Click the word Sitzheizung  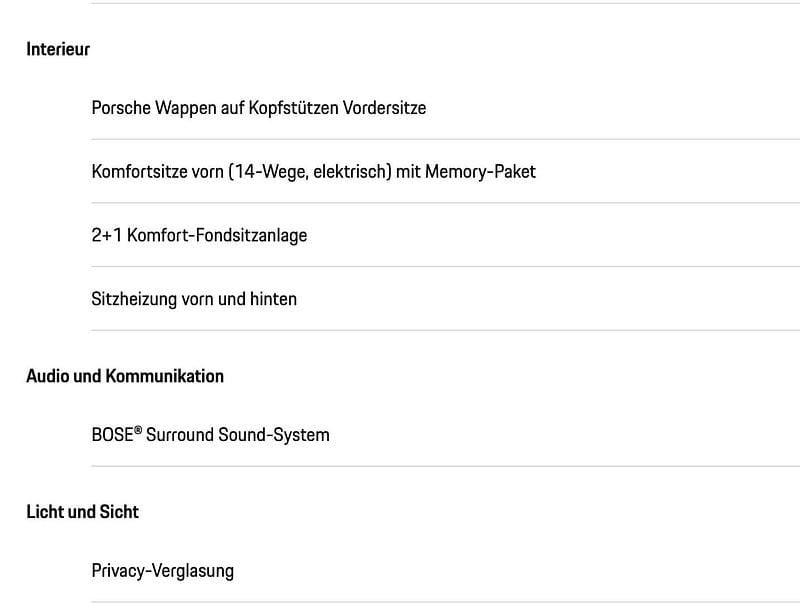(133, 299)
